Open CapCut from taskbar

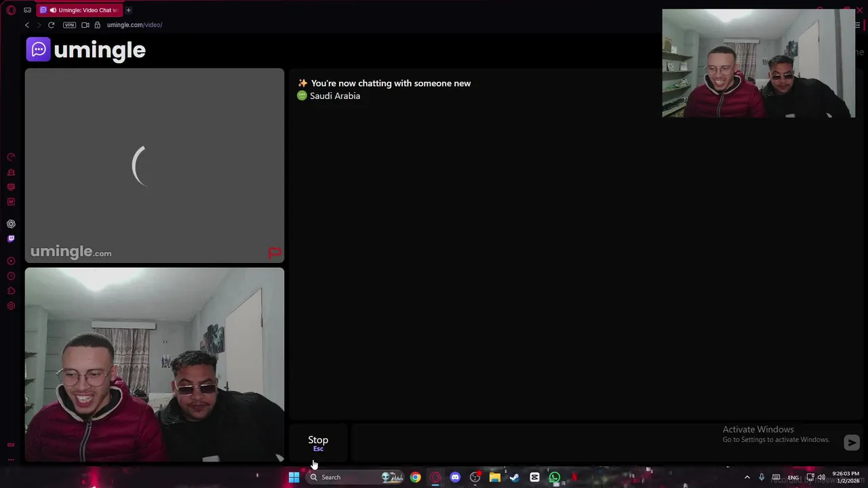click(534, 477)
